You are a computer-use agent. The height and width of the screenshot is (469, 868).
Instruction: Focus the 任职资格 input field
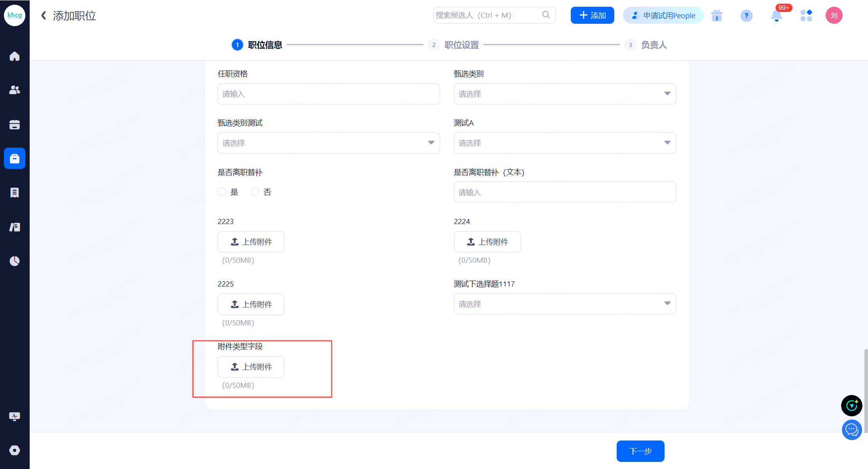329,94
